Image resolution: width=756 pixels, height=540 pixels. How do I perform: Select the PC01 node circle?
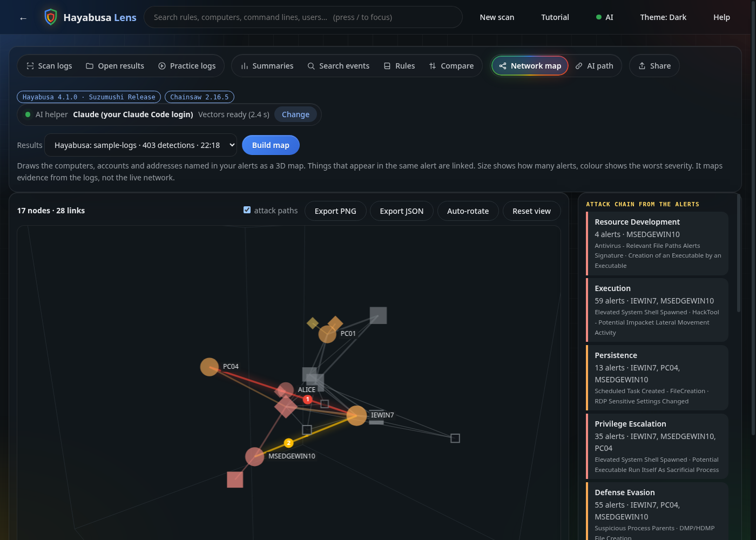(327, 334)
